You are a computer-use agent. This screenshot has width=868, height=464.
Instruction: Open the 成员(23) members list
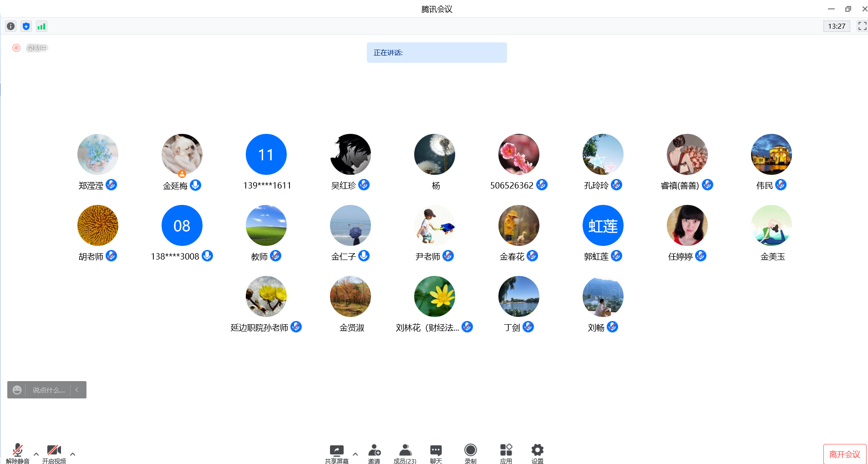pos(405,454)
